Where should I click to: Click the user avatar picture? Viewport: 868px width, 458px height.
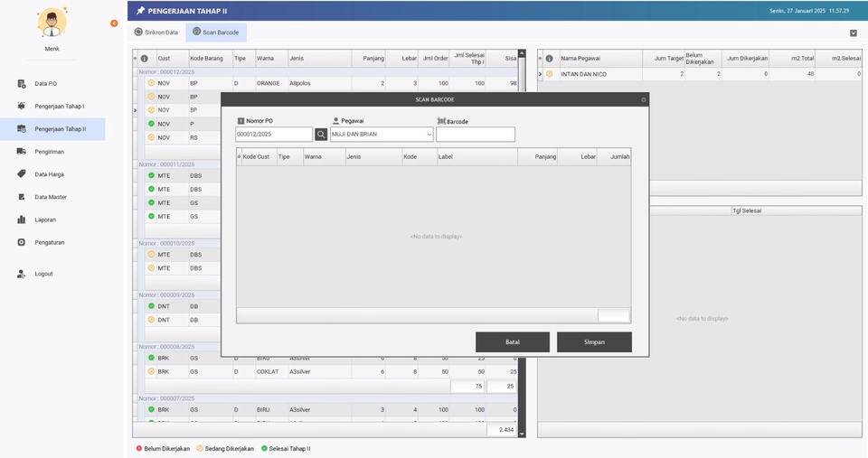[52, 22]
